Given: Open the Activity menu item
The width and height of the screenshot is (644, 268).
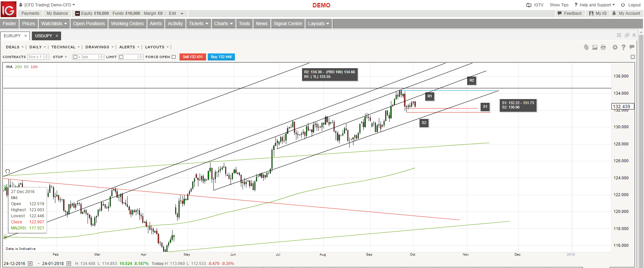Looking at the screenshot, I should pos(175,24).
